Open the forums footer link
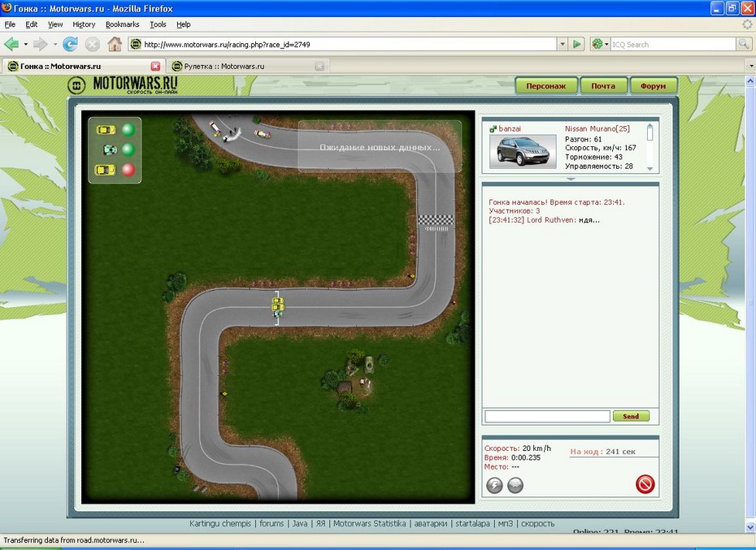 click(272, 523)
